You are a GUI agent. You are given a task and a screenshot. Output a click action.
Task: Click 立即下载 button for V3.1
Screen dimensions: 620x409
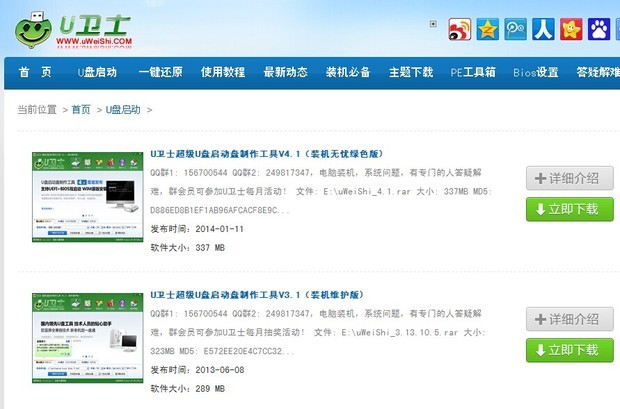[x=570, y=350]
